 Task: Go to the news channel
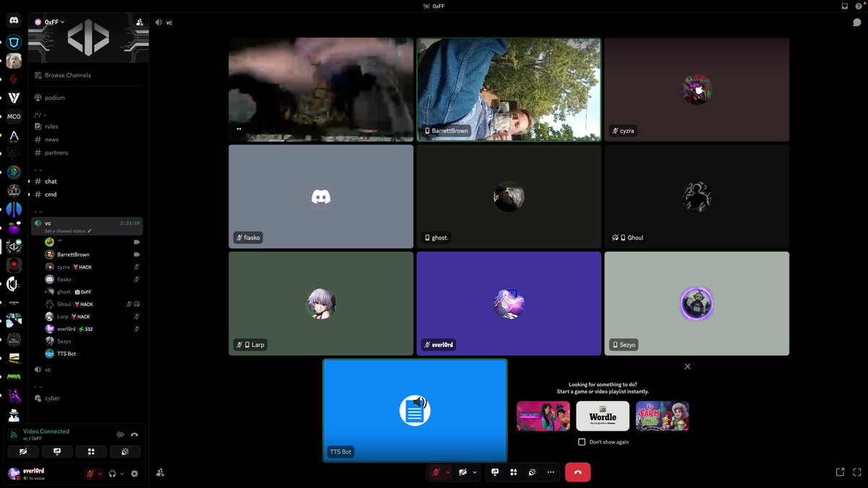(x=87, y=140)
